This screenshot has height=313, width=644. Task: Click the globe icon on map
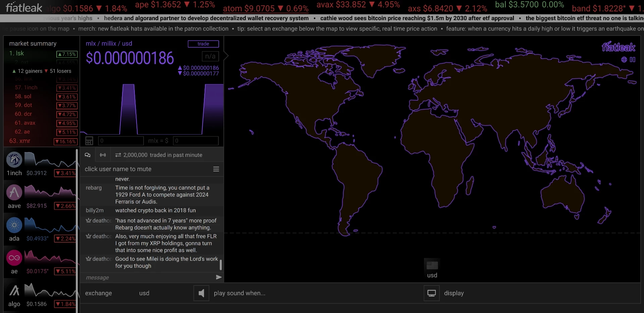624,60
